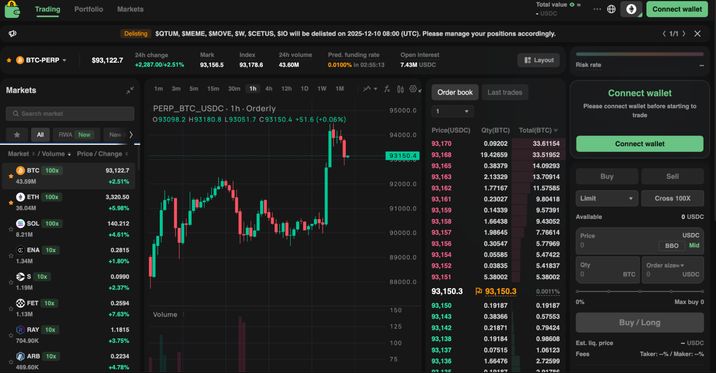
Task: Click the top bar Connect wallet button
Action: coord(677,9)
